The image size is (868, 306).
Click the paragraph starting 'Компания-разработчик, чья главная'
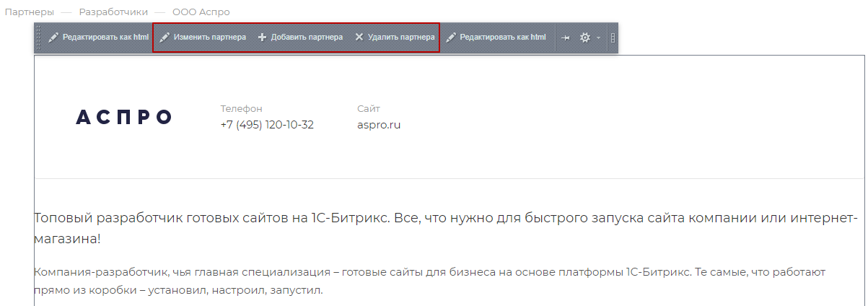point(429,281)
